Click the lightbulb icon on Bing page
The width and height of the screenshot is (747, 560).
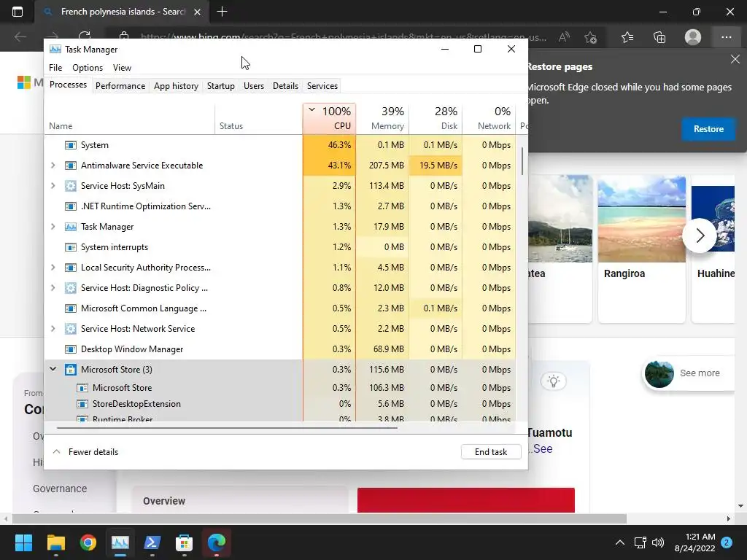click(553, 381)
